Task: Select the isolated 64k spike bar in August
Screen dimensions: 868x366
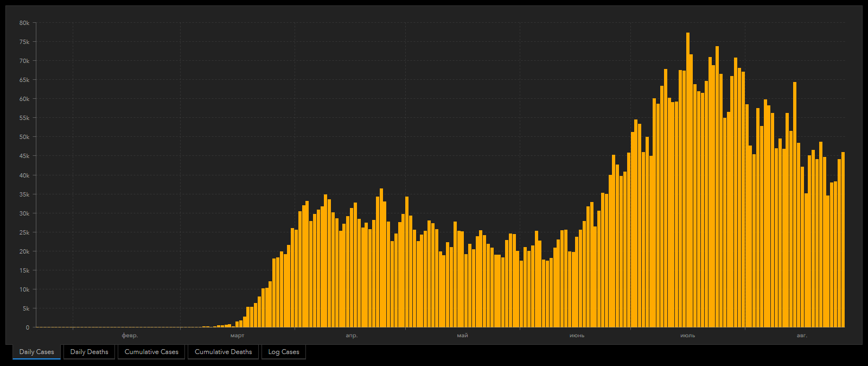Action: (795, 205)
